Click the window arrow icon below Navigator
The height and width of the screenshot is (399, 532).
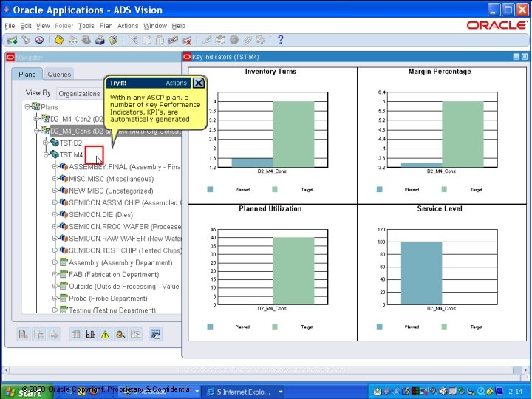click(x=155, y=335)
